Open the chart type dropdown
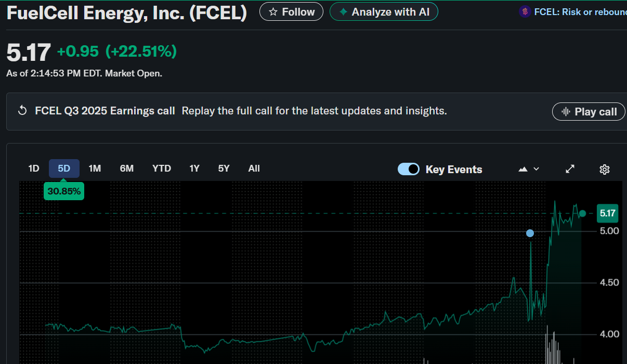Viewport: 627px width, 364px height. [529, 169]
